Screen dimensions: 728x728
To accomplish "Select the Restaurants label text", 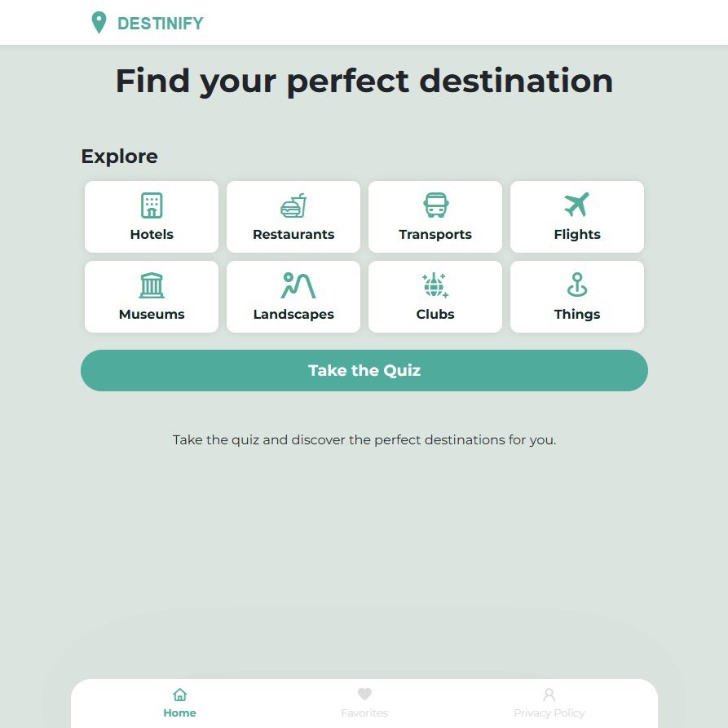I will [x=293, y=235].
